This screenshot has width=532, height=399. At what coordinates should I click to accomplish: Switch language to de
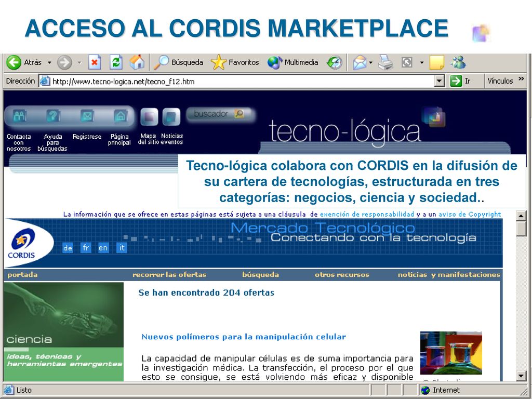click(68, 248)
